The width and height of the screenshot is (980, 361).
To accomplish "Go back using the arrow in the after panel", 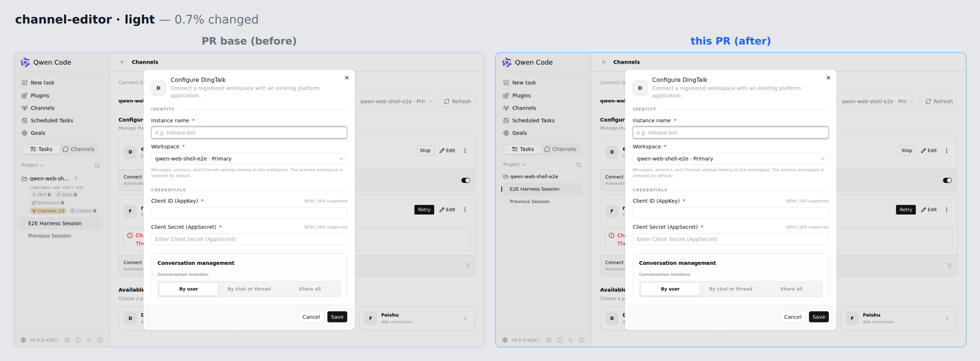I will (604, 62).
